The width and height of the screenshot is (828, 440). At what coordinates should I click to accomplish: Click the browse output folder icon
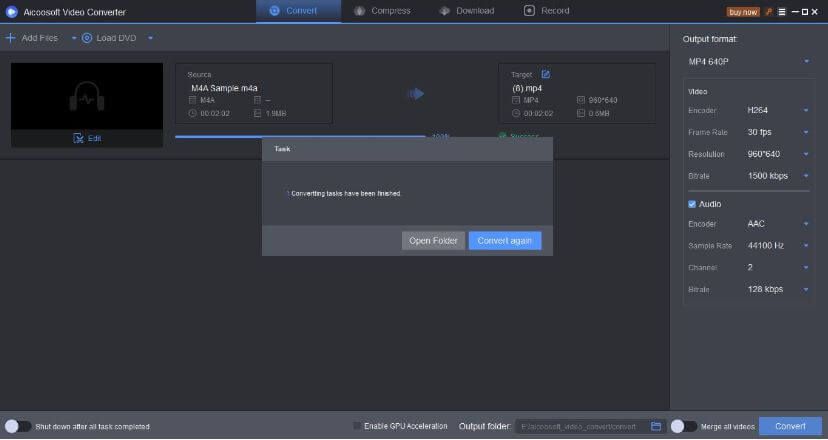[x=656, y=426]
